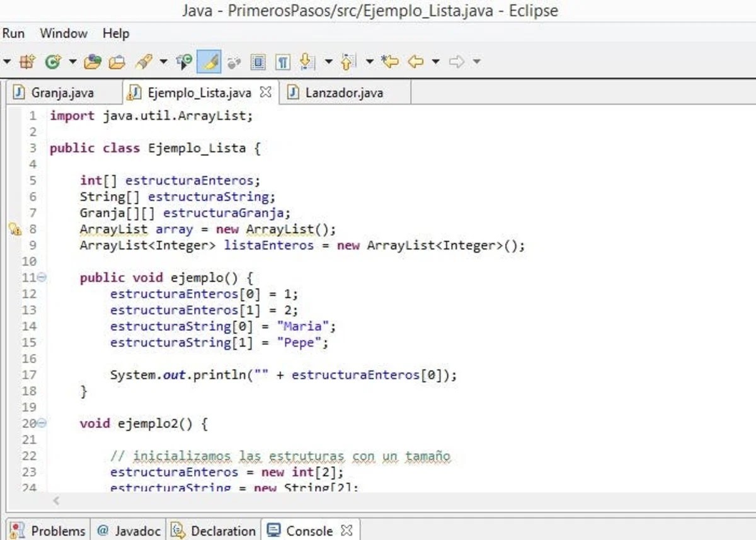Screen dimensions: 756x540
Task: Close the Console view
Action: [x=346, y=531]
